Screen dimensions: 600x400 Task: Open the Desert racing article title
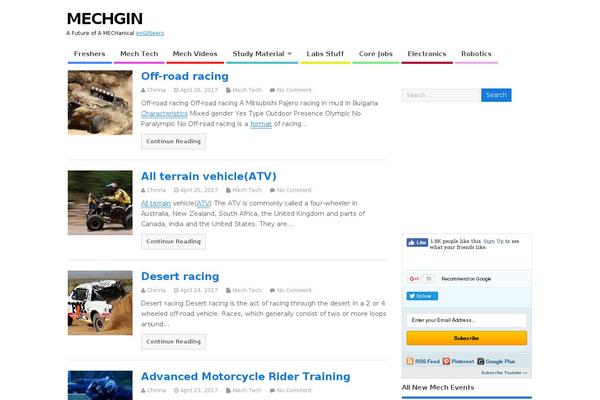[180, 276]
